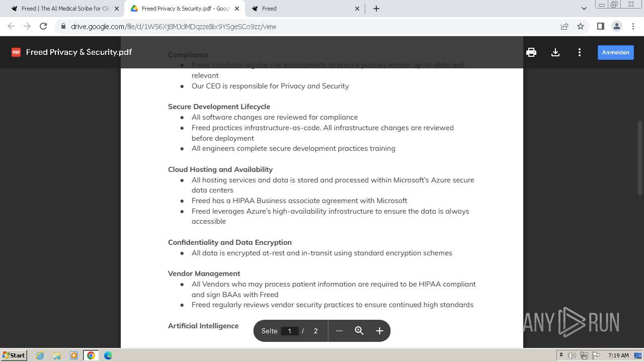The image size is (644, 362).
Task: Click the Freed Privacy & Security.pdf title
Action: pyautogui.click(x=79, y=52)
